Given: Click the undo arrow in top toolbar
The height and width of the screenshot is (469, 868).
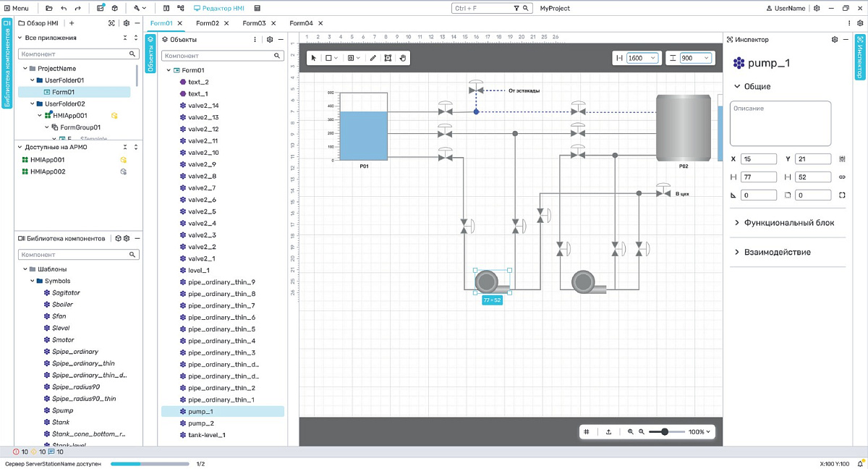Looking at the screenshot, I should 64,8.
